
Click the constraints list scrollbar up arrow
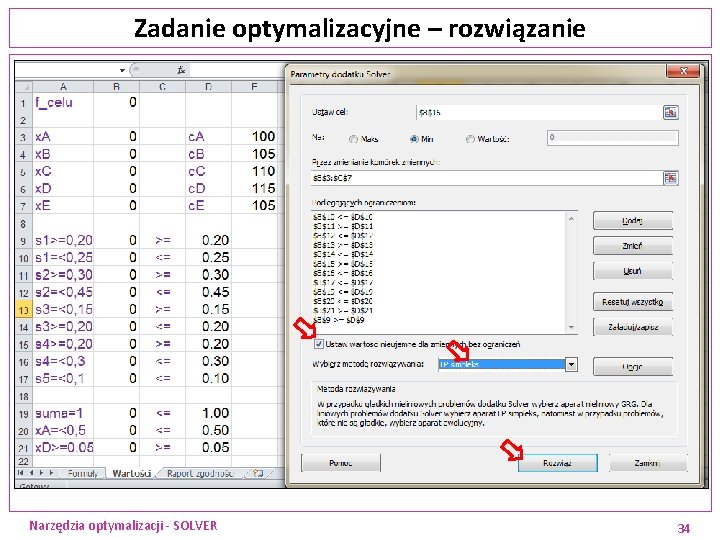pyautogui.click(x=571, y=219)
